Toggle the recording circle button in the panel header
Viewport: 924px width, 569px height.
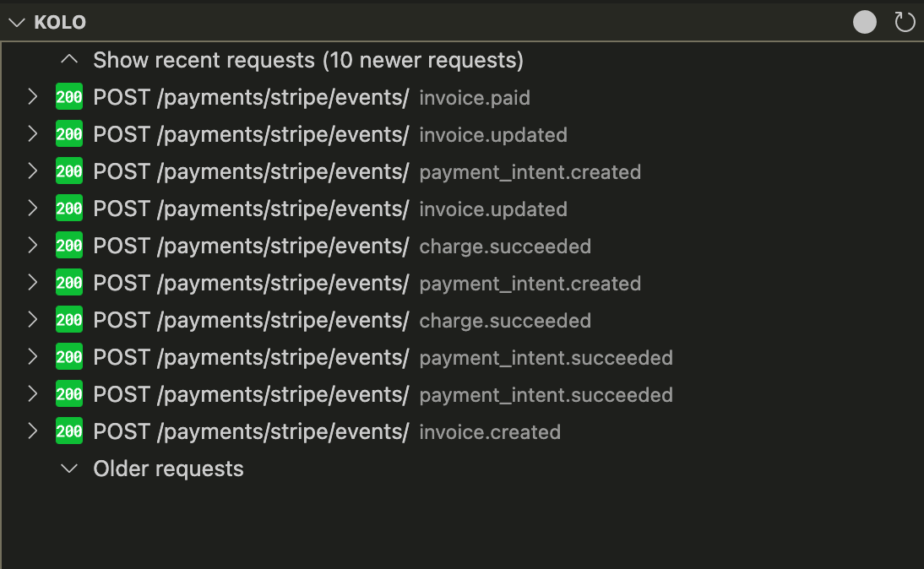point(864,22)
